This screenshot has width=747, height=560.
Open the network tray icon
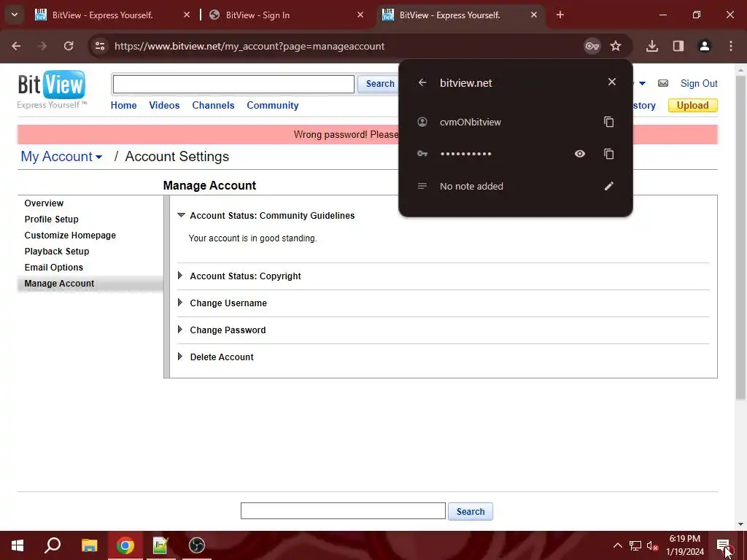(x=635, y=545)
